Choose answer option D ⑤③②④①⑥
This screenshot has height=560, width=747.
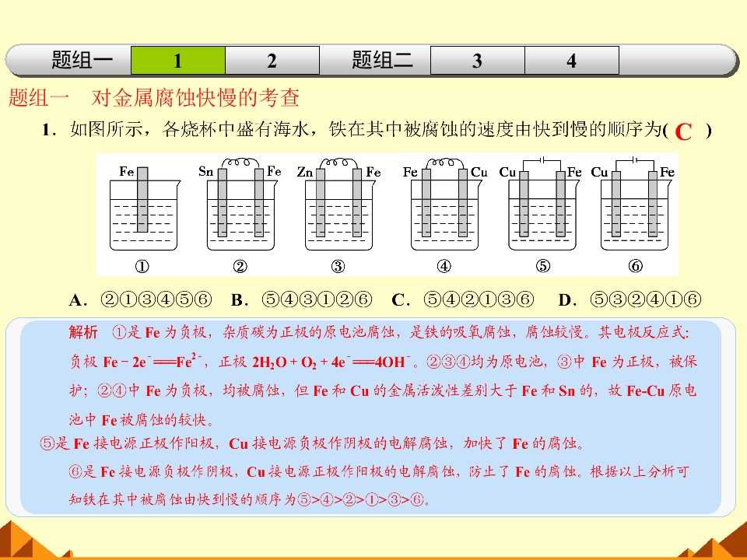point(630,299)
